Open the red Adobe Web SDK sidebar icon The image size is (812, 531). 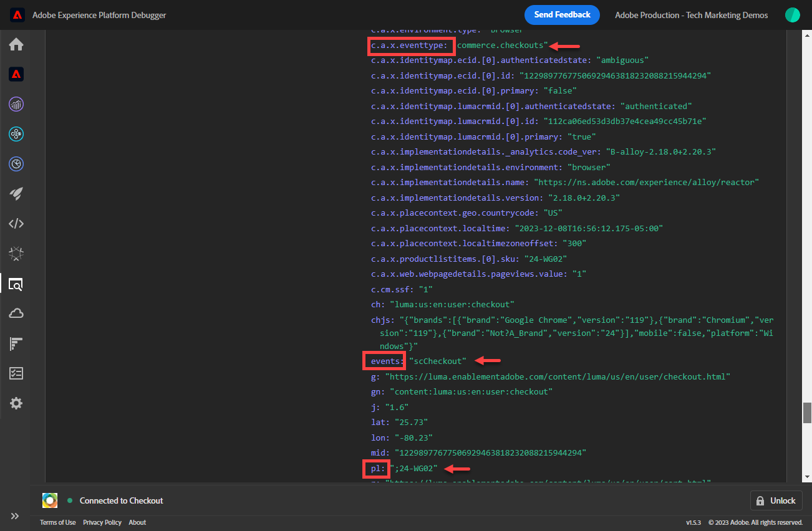(x=16, y=74)
